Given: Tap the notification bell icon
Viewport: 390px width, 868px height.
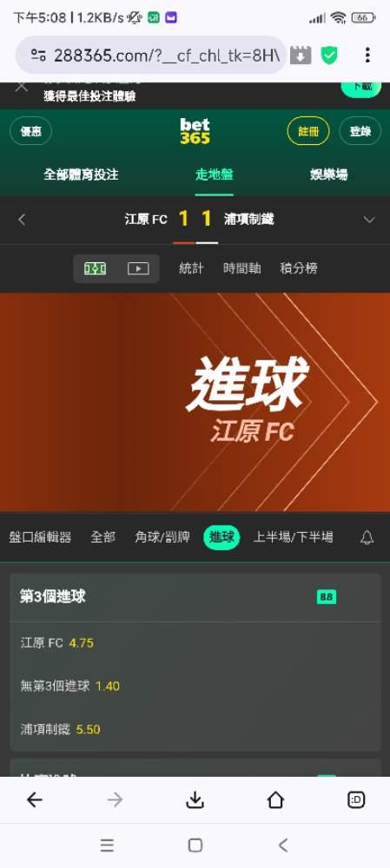Looking at the screenshot, I should pos(367,537).
